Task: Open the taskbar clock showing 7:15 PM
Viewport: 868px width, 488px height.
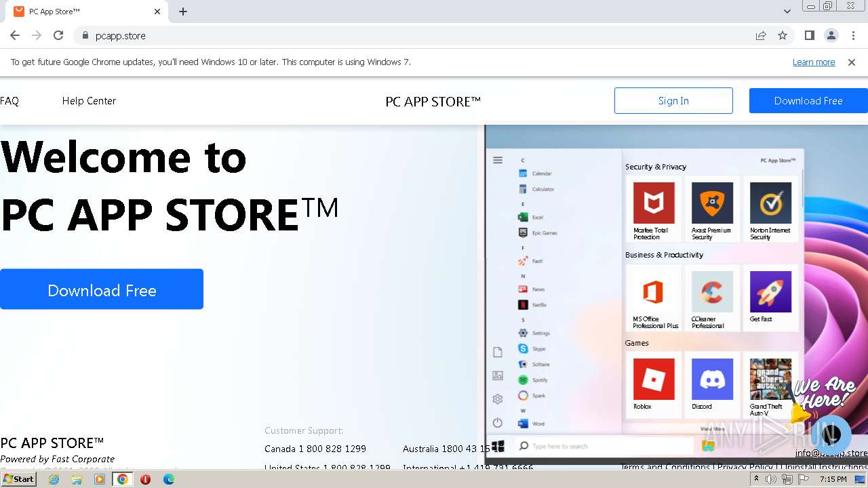Action: pos(833,479)
